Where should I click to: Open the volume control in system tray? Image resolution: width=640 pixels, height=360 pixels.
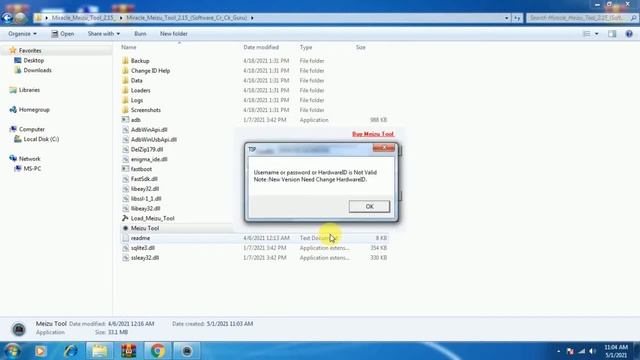click(592, 351)
